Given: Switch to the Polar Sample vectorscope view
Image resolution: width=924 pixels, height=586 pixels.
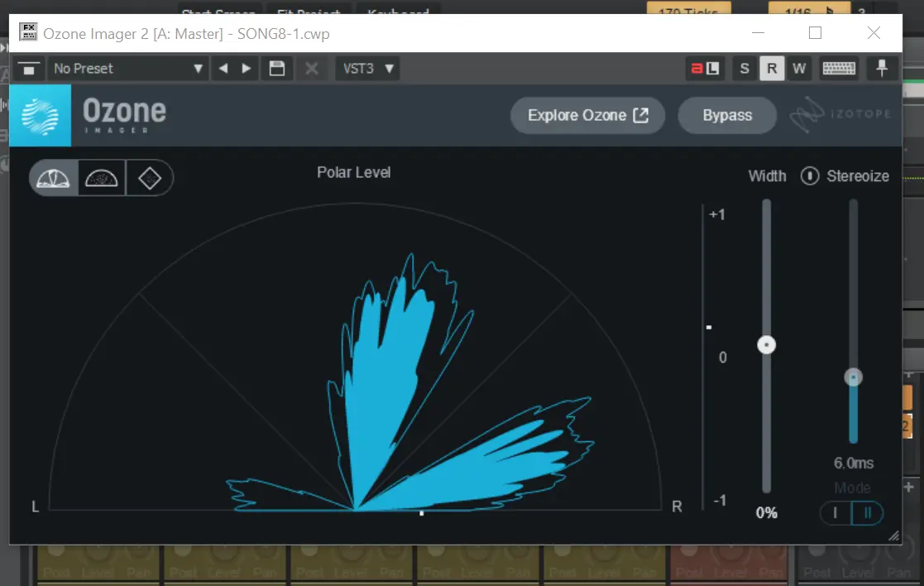Looking at the screenshot, I should [x=102, y=178].
